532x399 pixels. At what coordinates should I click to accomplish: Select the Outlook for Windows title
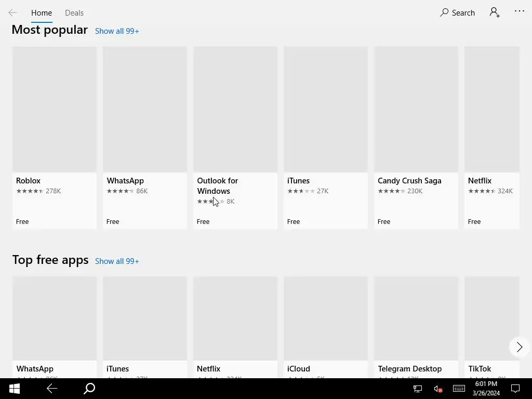218,186
